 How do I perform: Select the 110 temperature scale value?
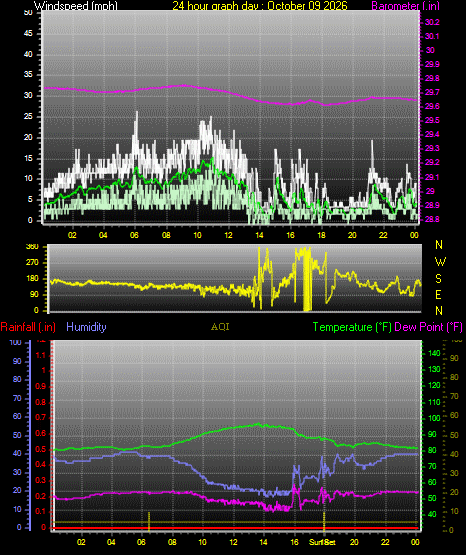[x=434, y=402]
